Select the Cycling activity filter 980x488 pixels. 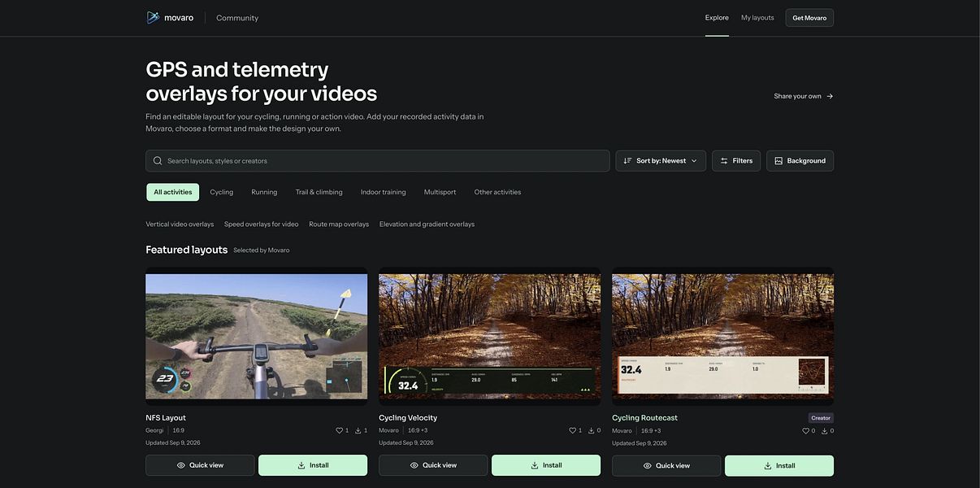222,192
